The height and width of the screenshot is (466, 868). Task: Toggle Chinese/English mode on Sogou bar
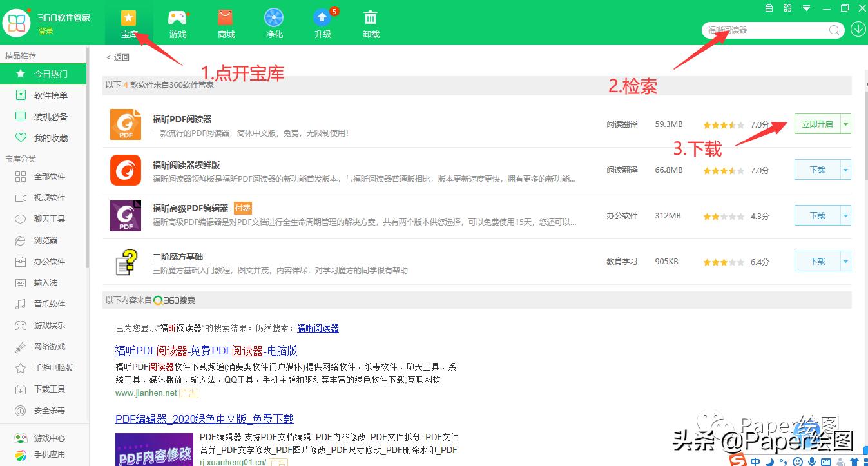pos(755,462)
